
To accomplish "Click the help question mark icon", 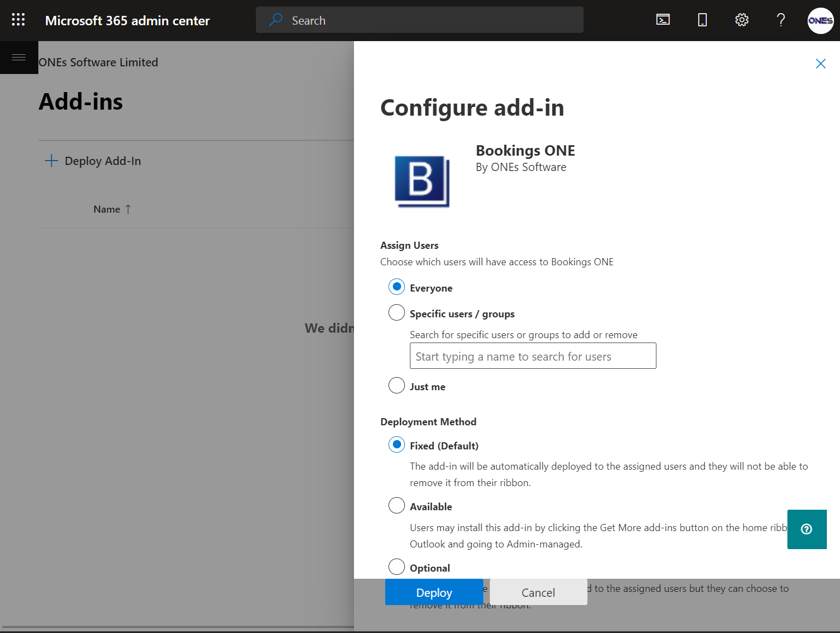I will (x=781, y=20).
